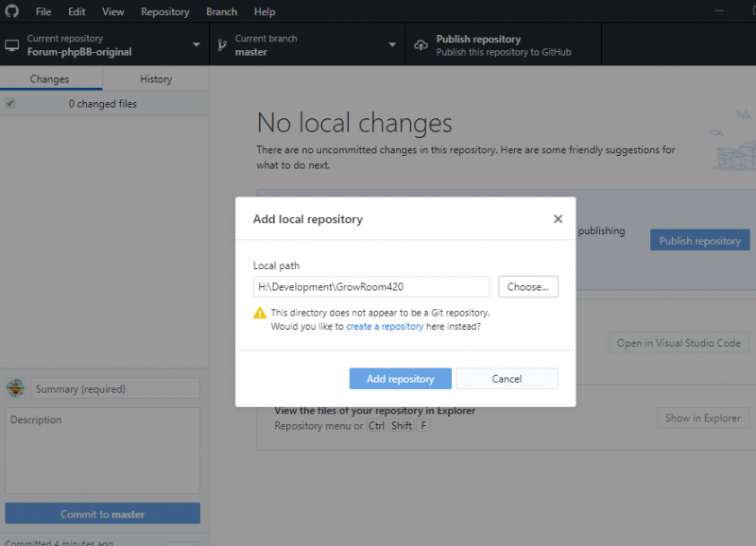Close the Add local repository dialog
This screenshot has width=756, height=546.
(x=558, y=218)
